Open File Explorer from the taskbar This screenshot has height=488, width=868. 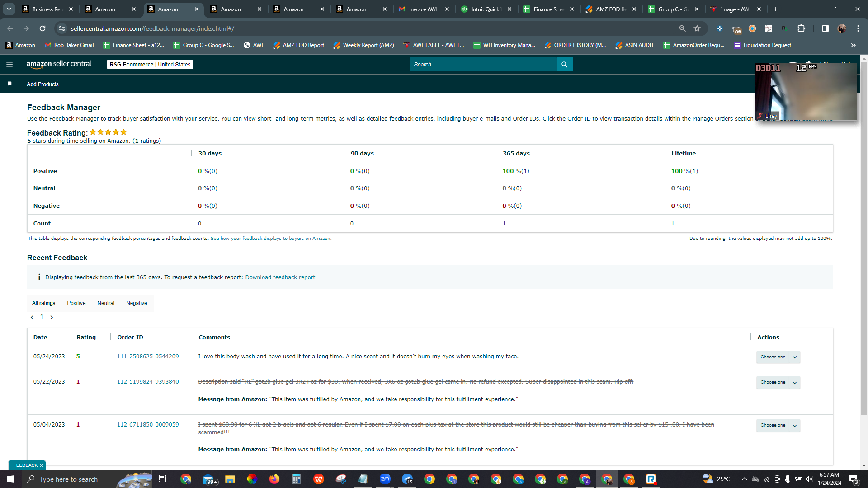(x=230, y=479)
